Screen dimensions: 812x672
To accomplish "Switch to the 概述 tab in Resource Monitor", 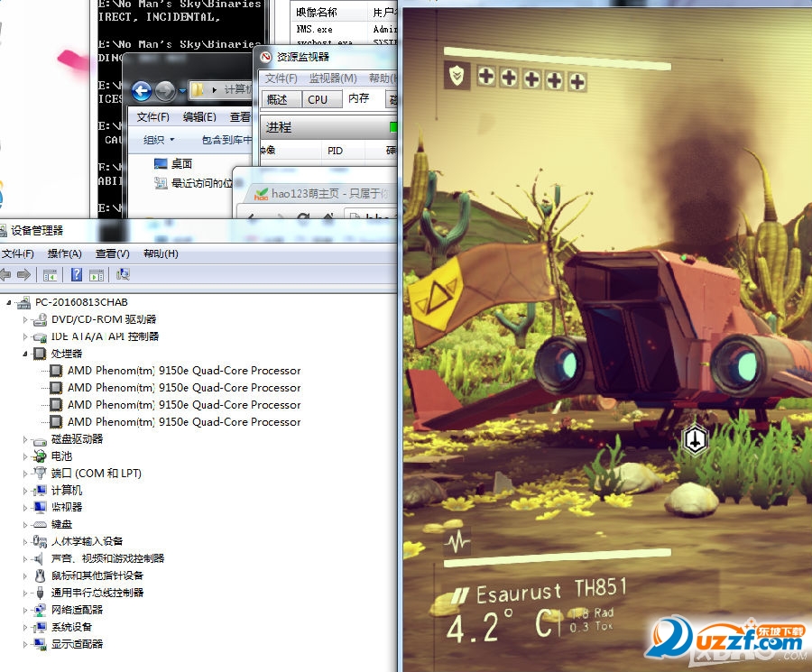I will coord(281,99).
